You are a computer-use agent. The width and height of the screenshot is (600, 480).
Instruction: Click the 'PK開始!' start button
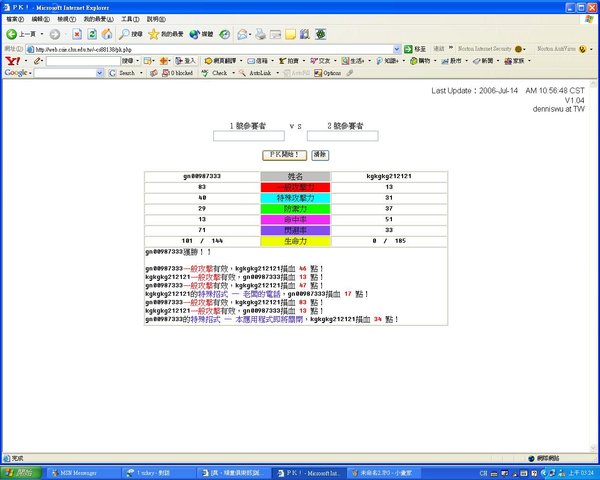284,155
